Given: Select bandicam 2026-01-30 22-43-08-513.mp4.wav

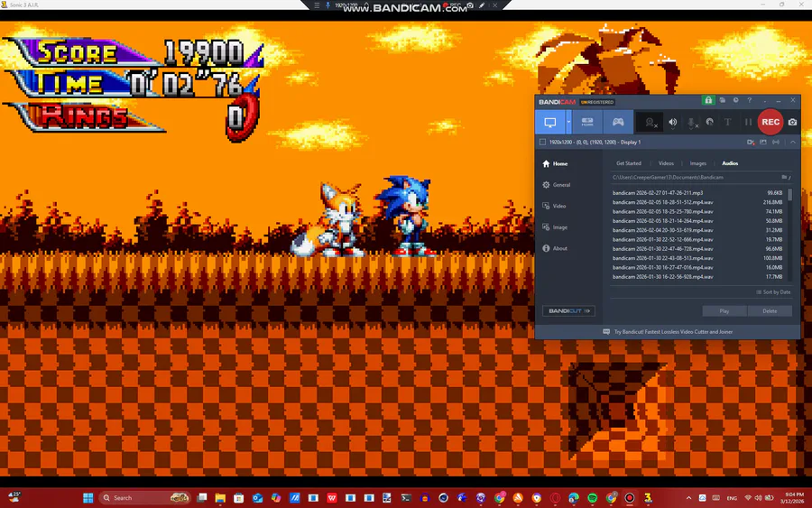Looking at the screenshot, I should pyautogui.click(x=697, y=258).
